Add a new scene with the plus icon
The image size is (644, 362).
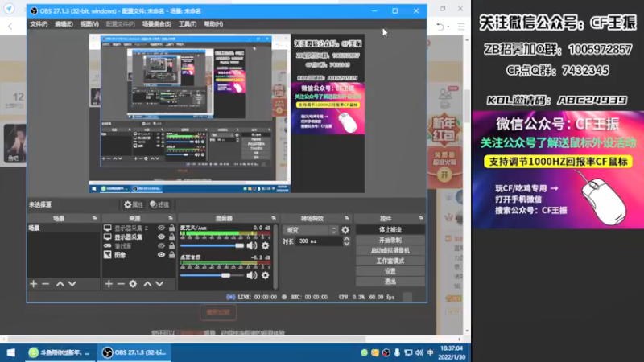pos(34,284)
